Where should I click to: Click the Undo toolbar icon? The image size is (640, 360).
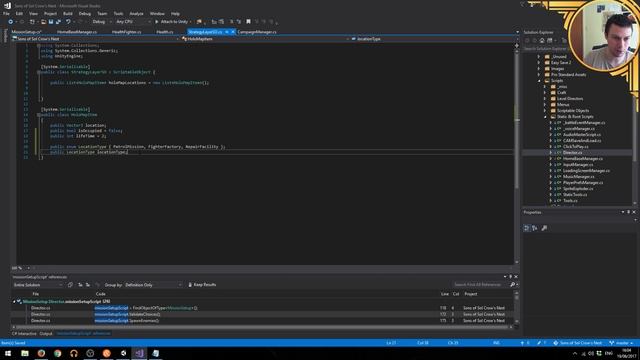[x=68, y=22]
